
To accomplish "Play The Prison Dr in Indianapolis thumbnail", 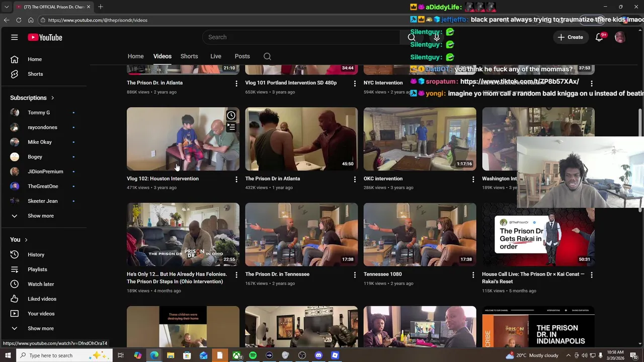I will pos(538,327).
